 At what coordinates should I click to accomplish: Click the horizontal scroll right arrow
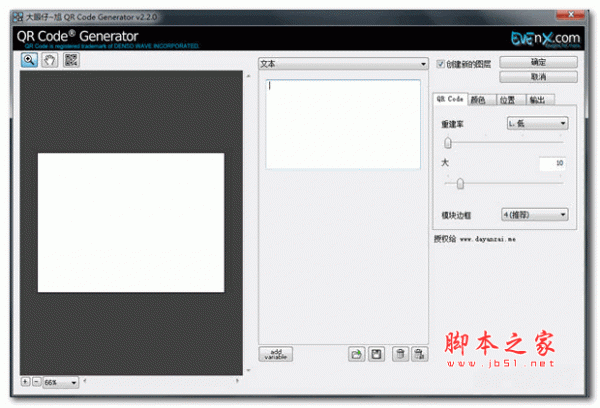click(237, 380)
